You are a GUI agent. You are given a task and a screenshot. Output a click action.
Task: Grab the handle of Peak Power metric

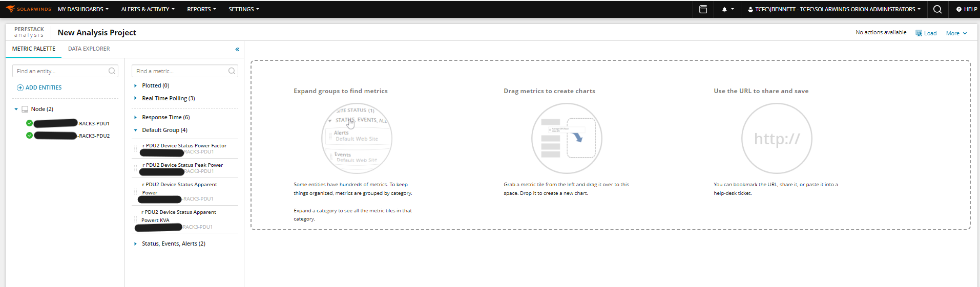click(x=135, y=168)
